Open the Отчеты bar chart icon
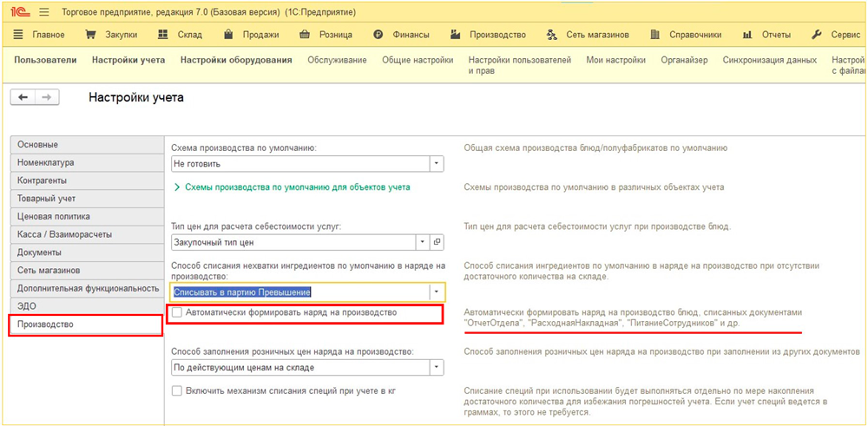The image size is (868, 426). (x=746, y=35)
